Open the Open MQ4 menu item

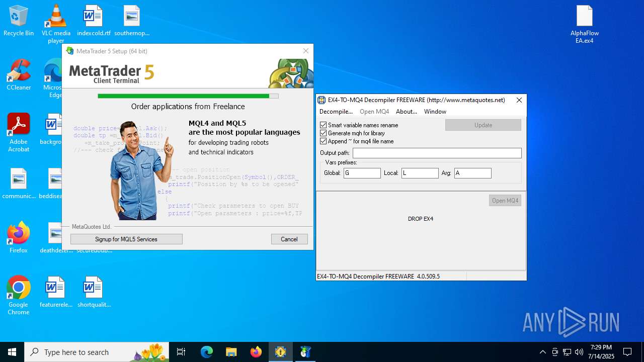pos(374,112)
